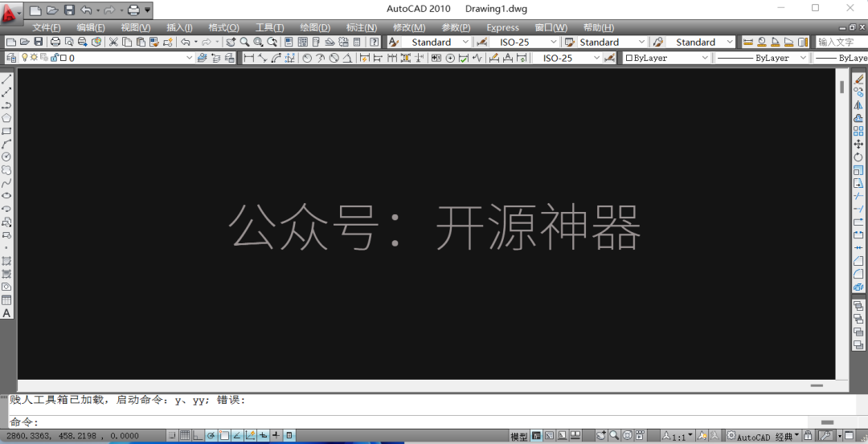
Task: Select the Rotate modify tool
Action: pyautogui.click(x=858, y=157)
